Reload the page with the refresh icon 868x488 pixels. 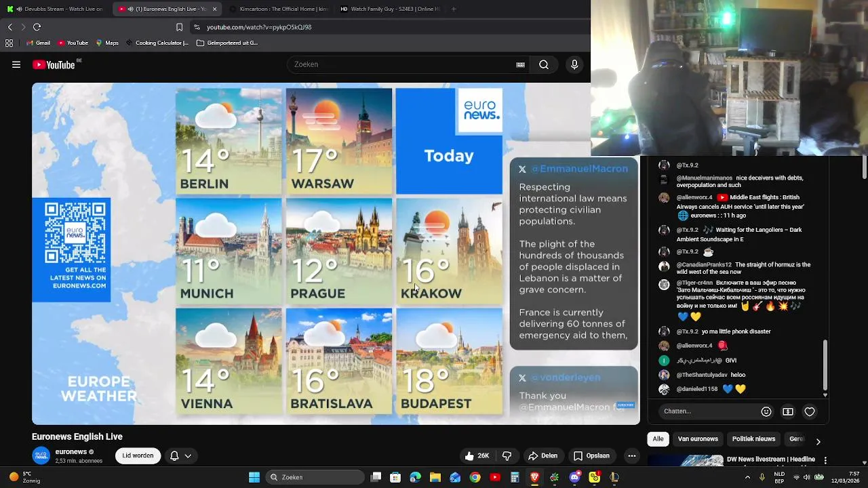(x=37, y=27)
